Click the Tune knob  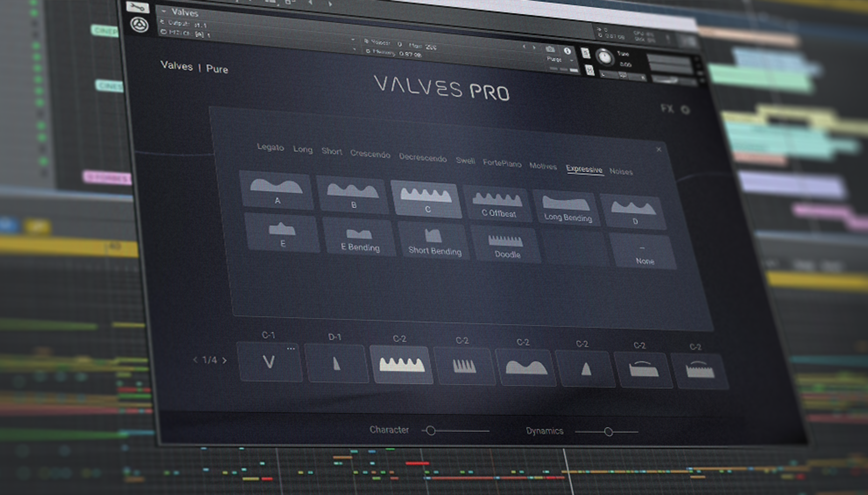[x=605, y=58]
